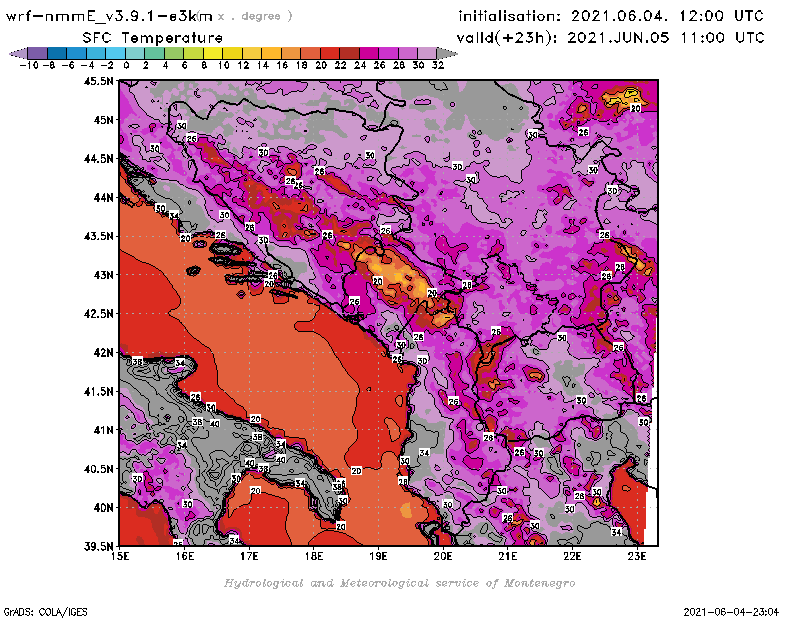
Task: Pick the pale teal 0 to 2 legend swatch
Action: click(135, 53)
